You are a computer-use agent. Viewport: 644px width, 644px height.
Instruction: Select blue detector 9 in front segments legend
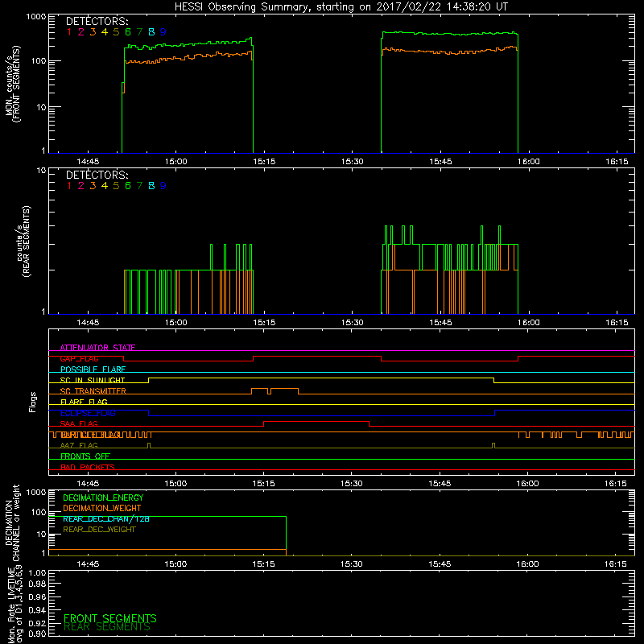163,32
